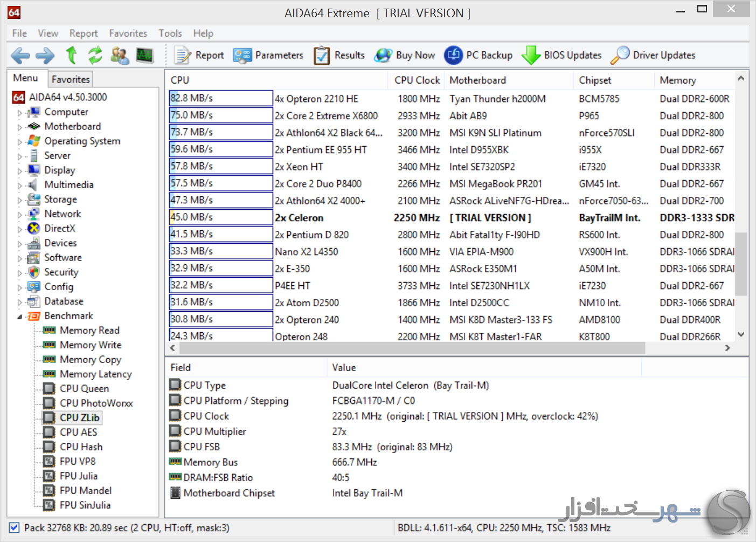Click the green Up arrow icon
This screenshot has height=542, width=756.
coord(71,55)
